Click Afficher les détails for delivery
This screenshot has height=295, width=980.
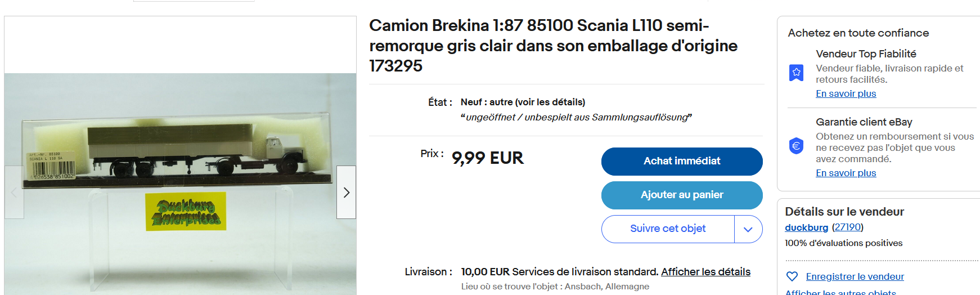coord(705,272)
